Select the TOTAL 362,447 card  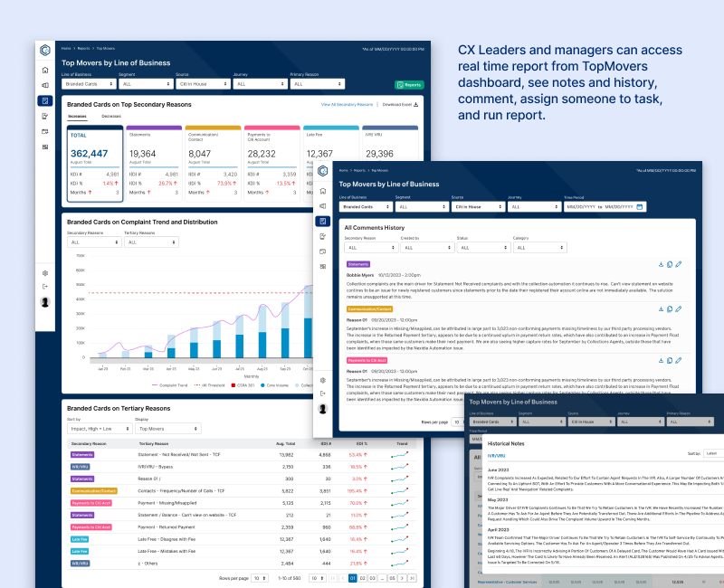95,164
